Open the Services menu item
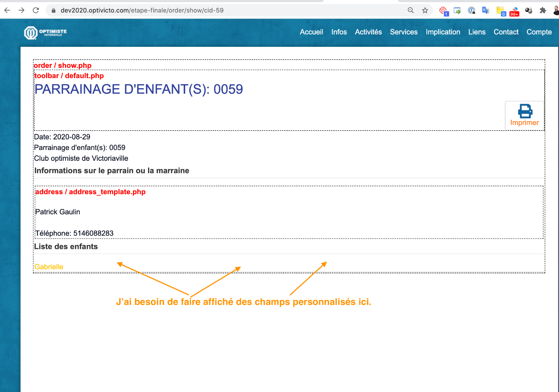Screen dimensions: 559x392 (404, 32)
